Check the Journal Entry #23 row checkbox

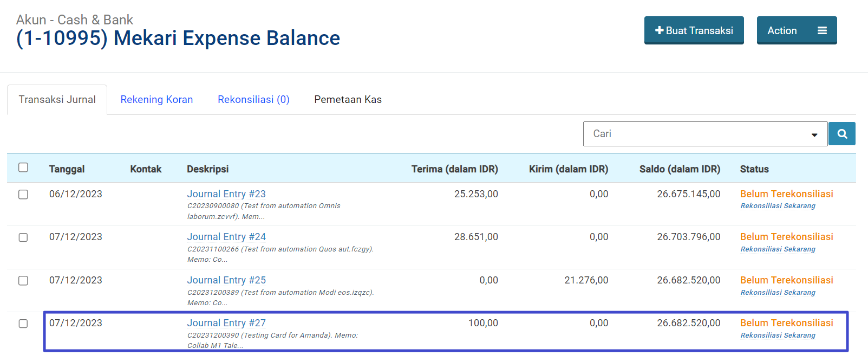click(x=23, y=195)
